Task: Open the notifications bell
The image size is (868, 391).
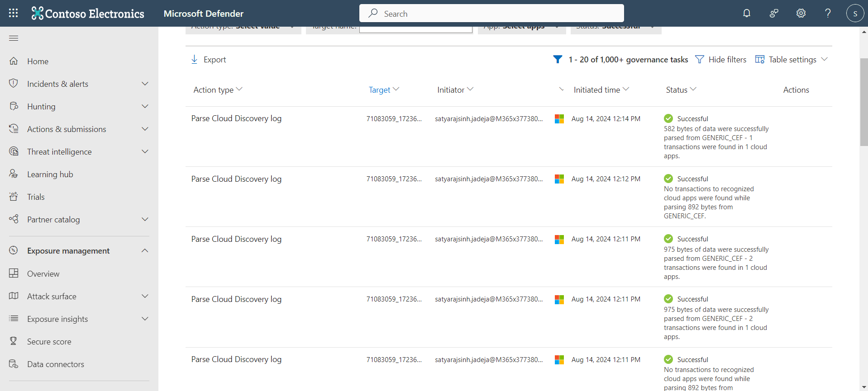Action: pos(747,13)
